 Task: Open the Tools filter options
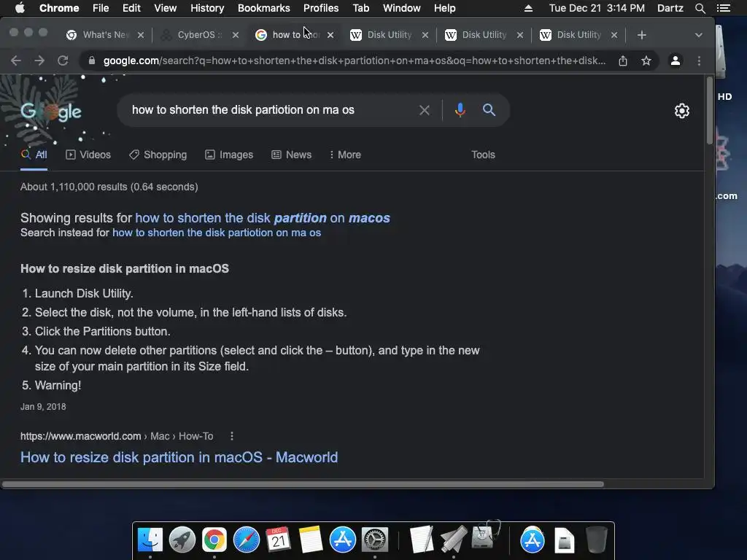483,155
